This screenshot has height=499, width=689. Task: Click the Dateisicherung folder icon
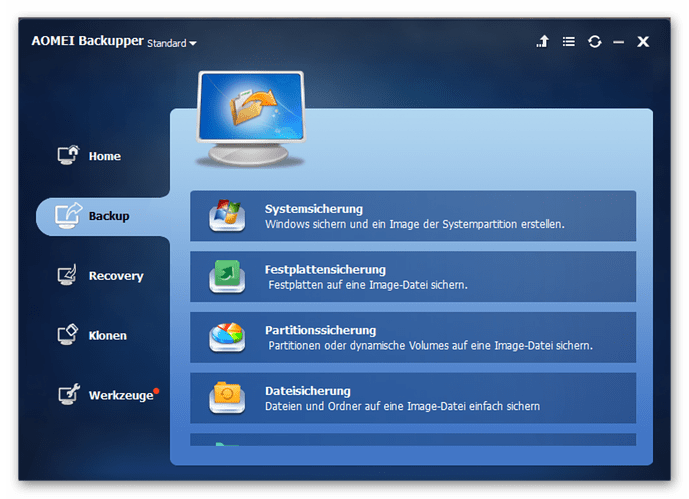[227, 398]
